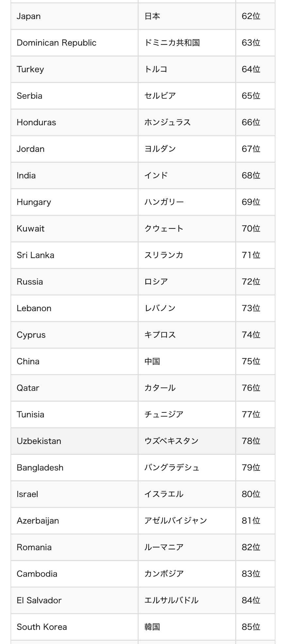
Task: Click the セルビア Japanese name cell
Action: (x=160, y=96)
